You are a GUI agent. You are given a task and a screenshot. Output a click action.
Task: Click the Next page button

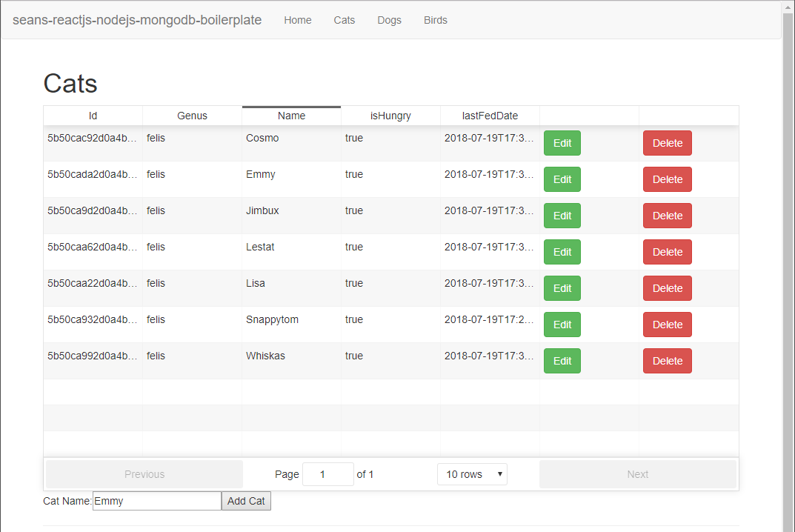(x=638, y=474)
